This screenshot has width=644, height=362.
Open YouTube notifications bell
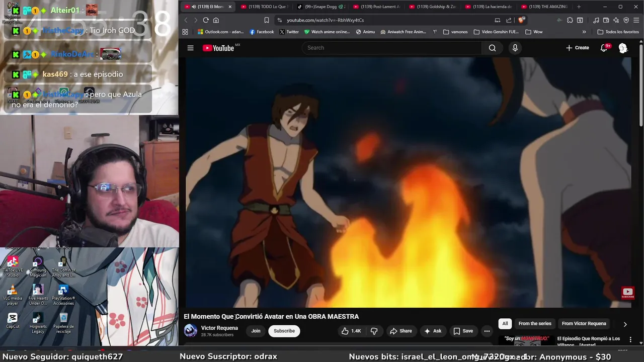coord(604,48)
